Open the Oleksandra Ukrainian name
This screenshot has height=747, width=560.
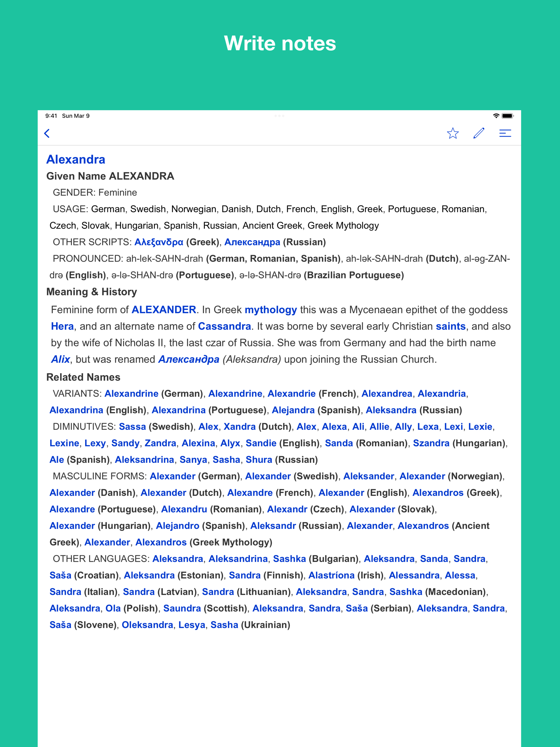[147, 625]
